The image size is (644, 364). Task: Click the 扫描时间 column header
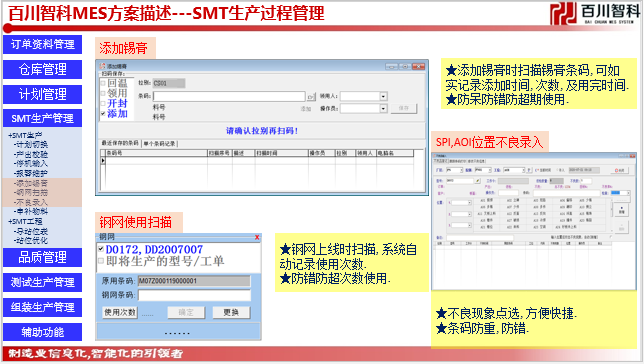281,153
